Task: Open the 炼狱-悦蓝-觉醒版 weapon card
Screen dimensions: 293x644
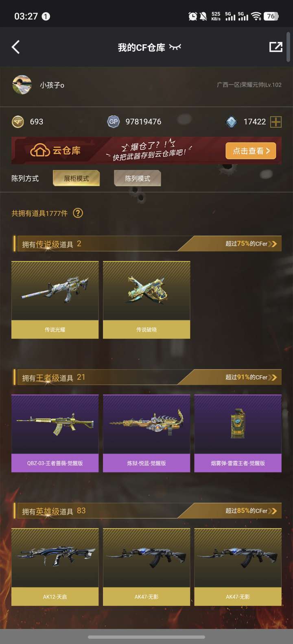Action: click(x=146, y=433)
